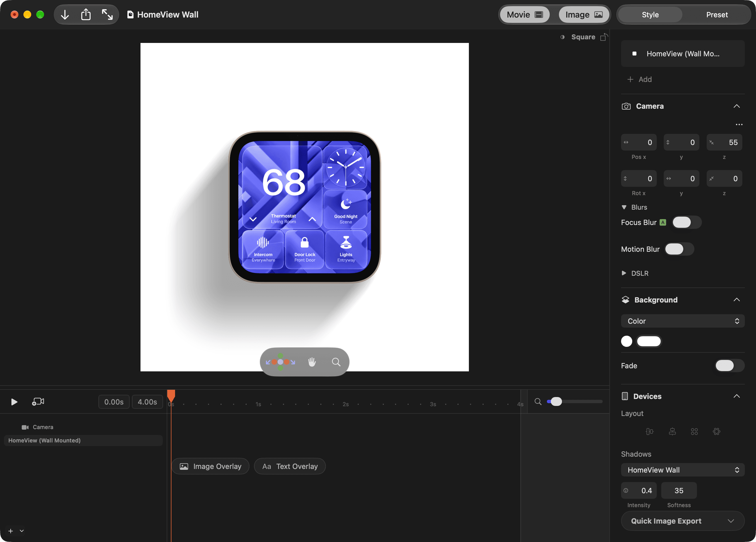Image resolution: width=756 pixels, height=542 pixels.
Task: Click the Square aspect ratio label
Action: [x=583, y=37]
